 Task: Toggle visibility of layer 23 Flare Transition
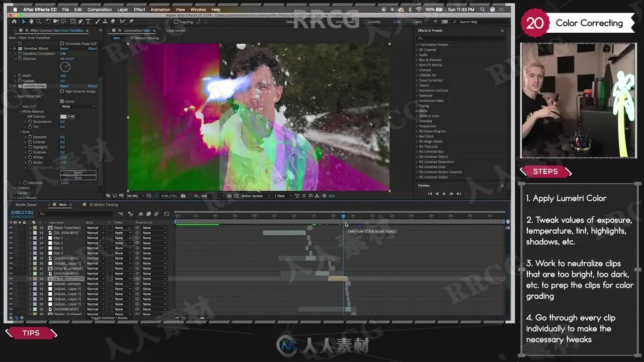tap(11, 279)
